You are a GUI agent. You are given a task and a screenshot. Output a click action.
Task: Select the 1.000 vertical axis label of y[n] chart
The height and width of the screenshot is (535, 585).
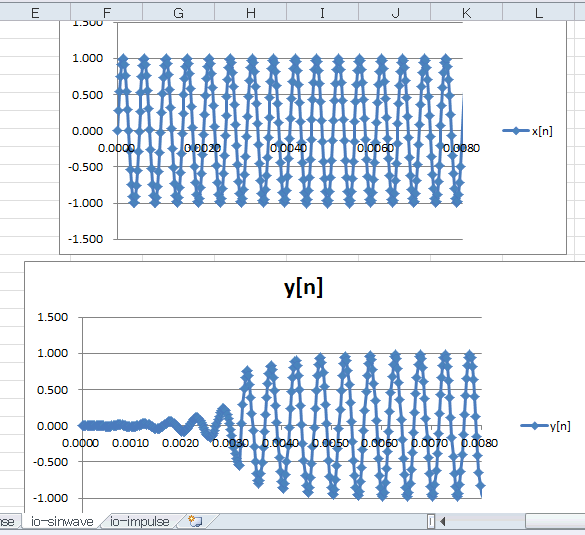tap(53, 353)
